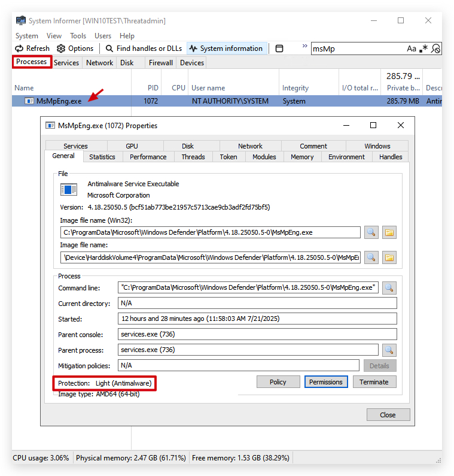454x476 pixels.
Task: Click the window layout icon in toolbar
Action: (279, 48)
